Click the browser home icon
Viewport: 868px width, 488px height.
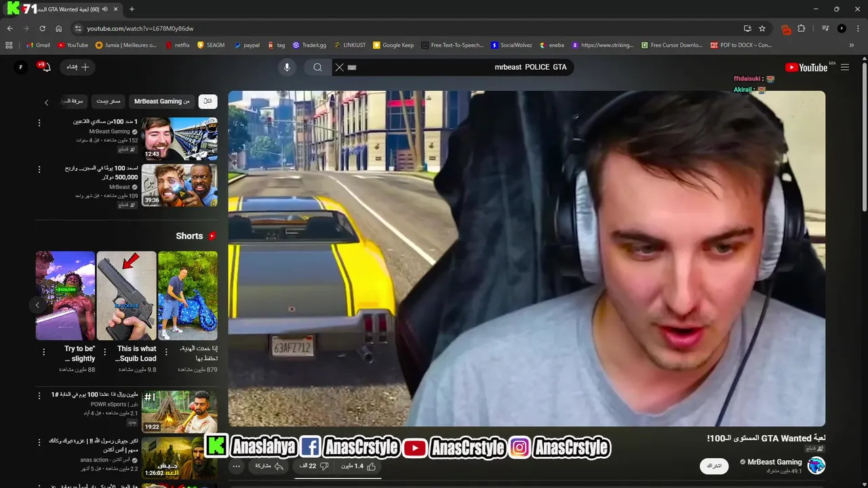59,28
